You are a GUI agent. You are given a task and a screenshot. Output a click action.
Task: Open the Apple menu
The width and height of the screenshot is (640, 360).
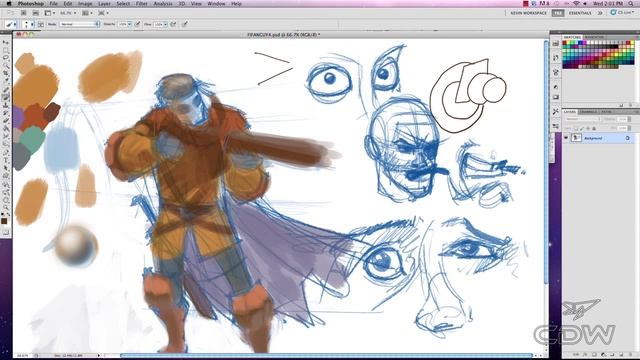tap(9, 4)
